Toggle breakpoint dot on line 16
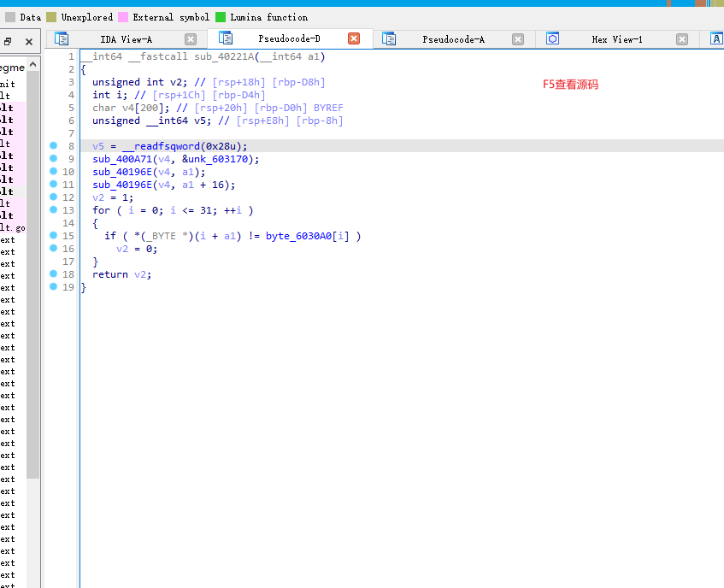The height and width of the screenshot is (588, 724). [x=54, y=248]
